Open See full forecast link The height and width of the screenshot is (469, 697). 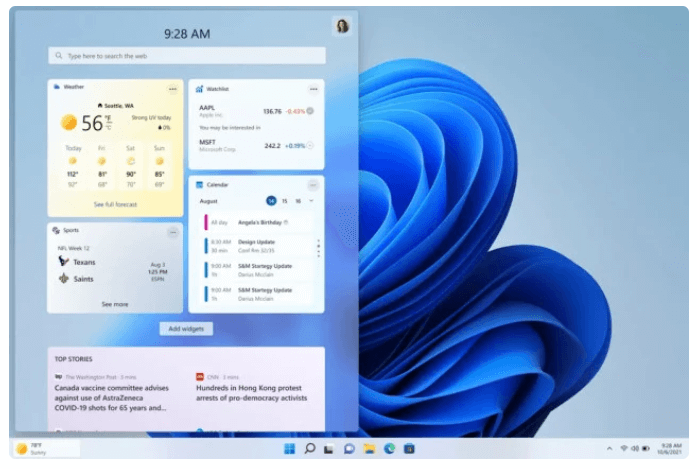pos(115,204)
